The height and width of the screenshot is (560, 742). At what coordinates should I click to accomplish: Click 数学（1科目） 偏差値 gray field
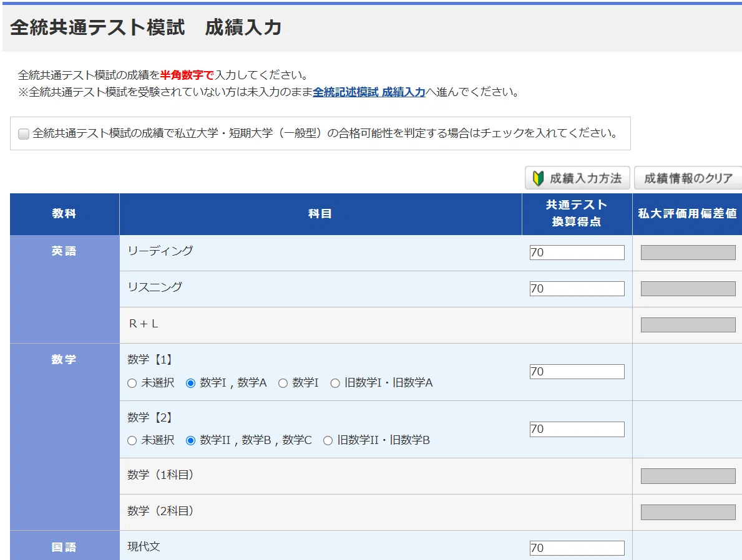point(688,476)
